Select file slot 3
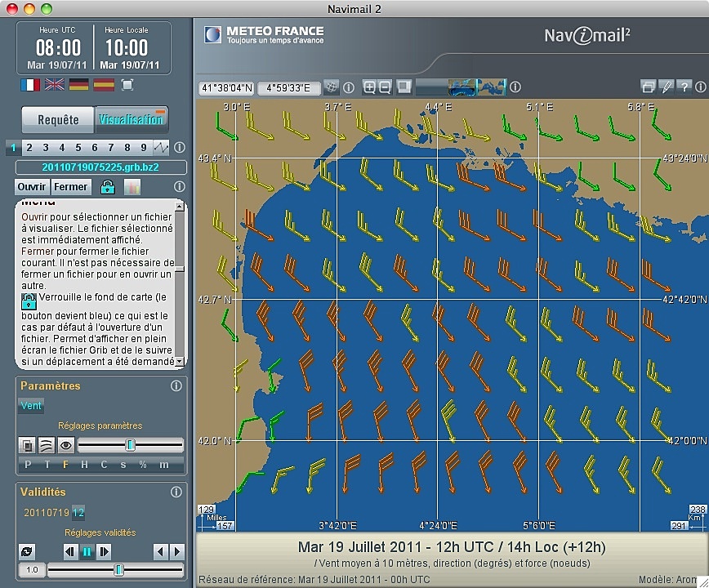Viewport: 709px width, 588px height. (x=46, y=147)
